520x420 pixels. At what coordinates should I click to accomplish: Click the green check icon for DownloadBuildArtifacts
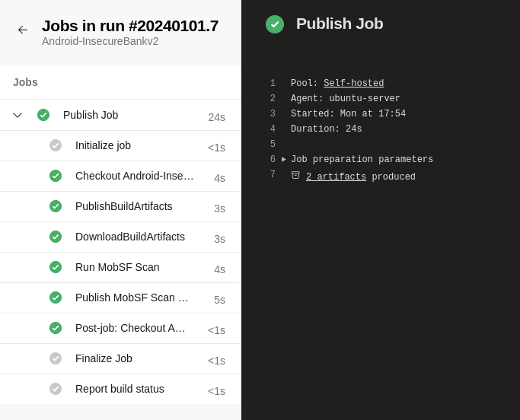coord(56,237)
